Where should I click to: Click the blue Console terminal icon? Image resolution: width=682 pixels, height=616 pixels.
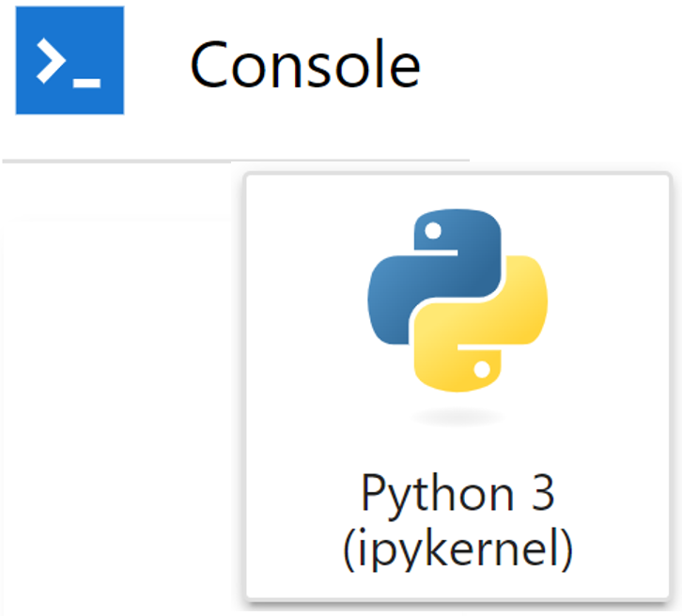pos(70,60)
